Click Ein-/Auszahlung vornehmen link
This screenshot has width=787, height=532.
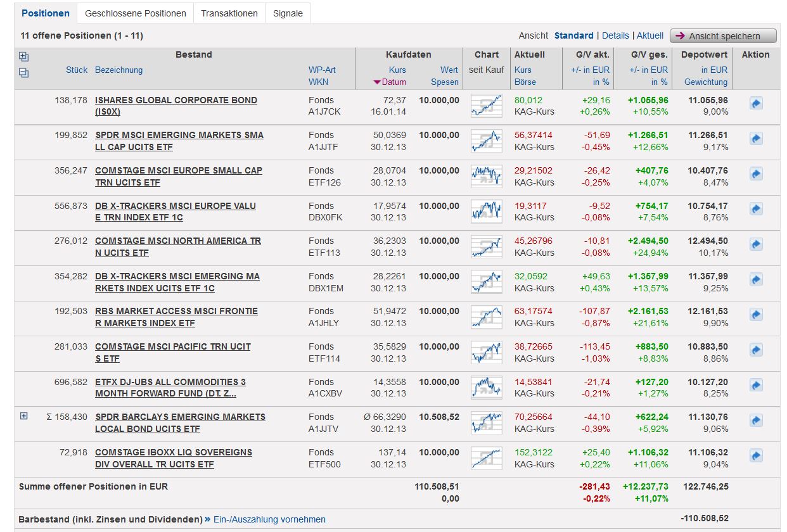(x=271, y=519)
